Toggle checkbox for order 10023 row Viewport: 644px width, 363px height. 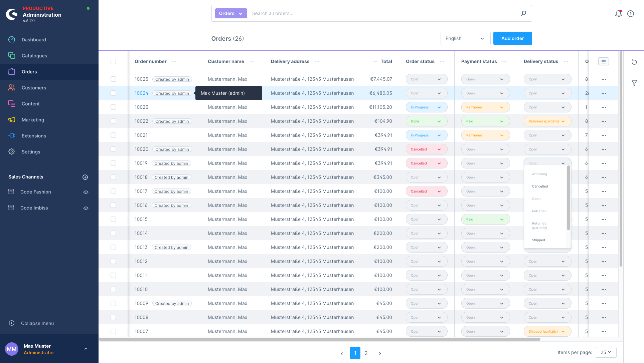[x=113, y=107]
